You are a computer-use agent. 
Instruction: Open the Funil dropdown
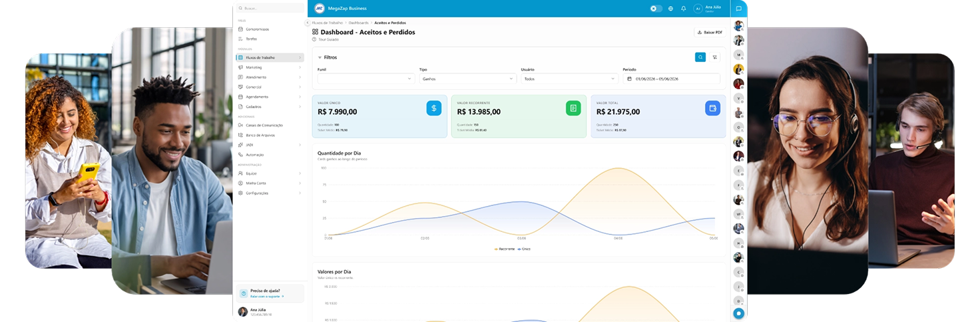click(x=366, y=79)
